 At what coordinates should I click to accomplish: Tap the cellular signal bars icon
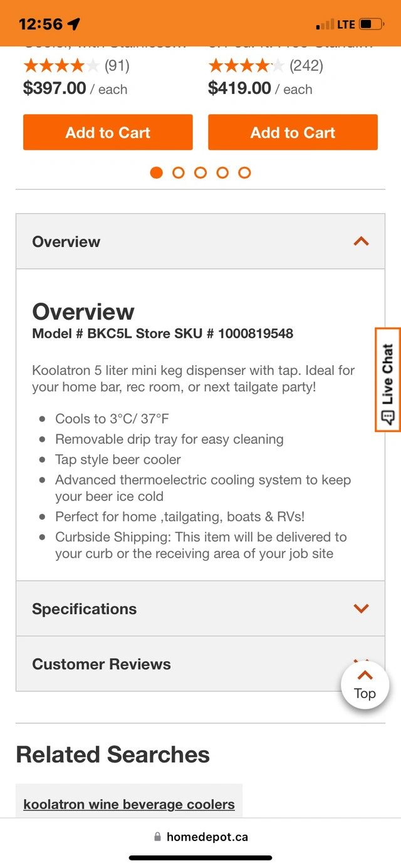coord(325,24)
